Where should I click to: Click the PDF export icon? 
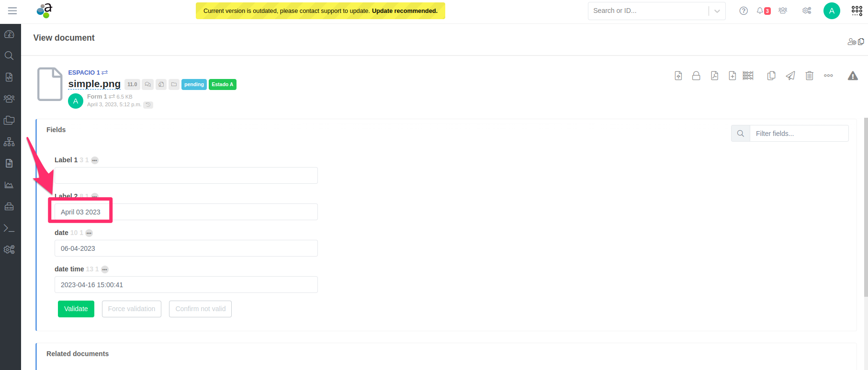coord(714,76)
